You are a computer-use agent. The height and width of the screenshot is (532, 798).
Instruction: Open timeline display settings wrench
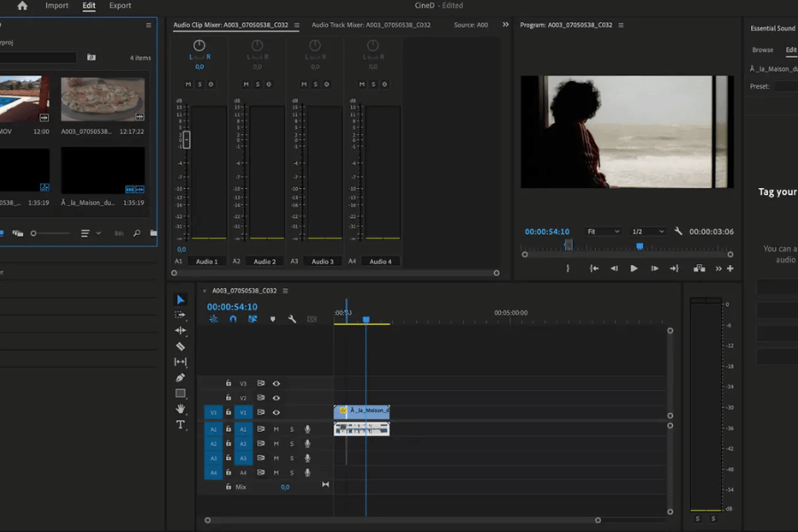click(x=292, y=319)
